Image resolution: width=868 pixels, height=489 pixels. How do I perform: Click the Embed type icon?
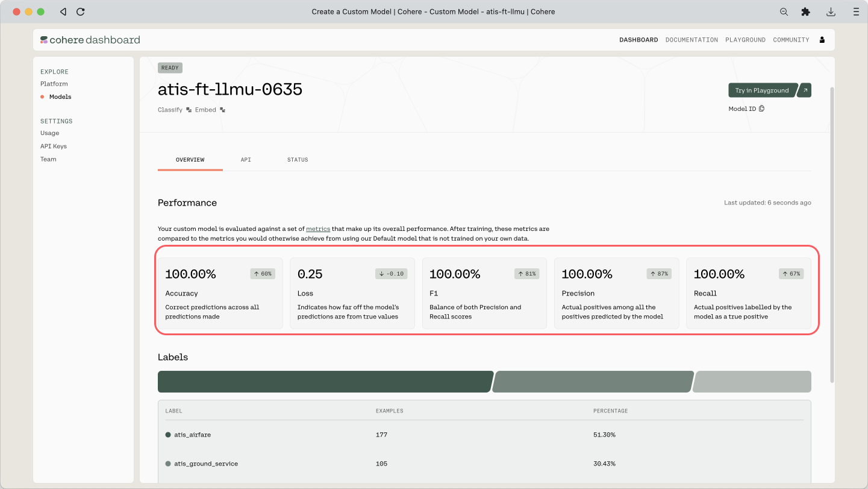pyautogui.click(x=222, y=110)
